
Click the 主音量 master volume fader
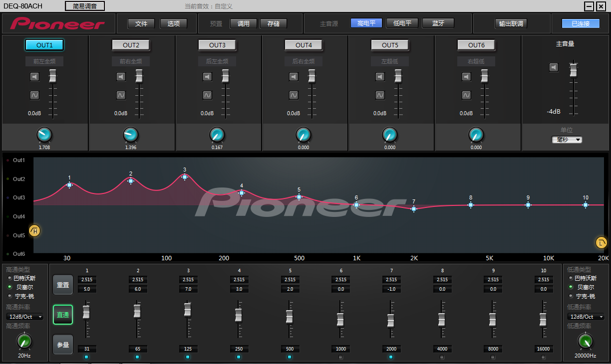click(574, 70)
